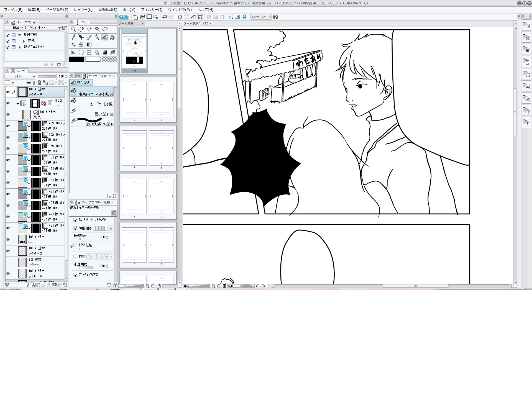The height and width of the screenshot is (405, 532).
Task: Click the Undo arrow in toolbar
Action: (165, 17)
